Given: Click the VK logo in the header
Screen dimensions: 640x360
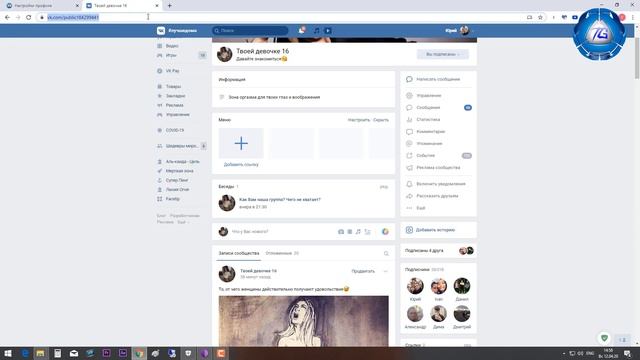Looking at the screenshot, I should pos(161,31).
